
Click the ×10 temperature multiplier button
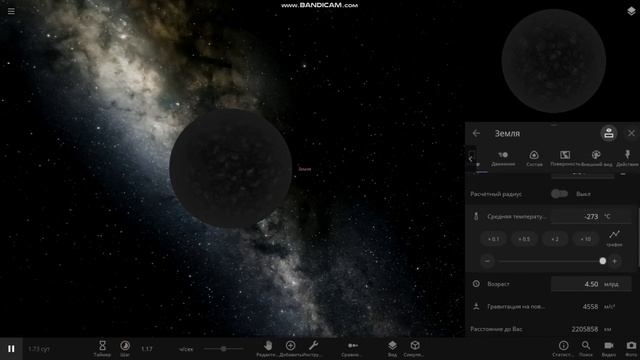[585, 239]
